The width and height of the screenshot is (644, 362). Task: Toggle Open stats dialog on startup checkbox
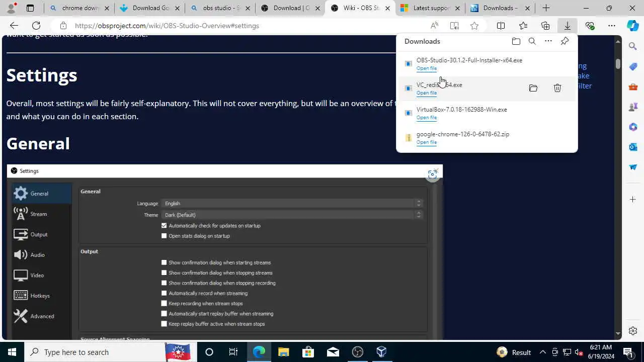point(164,236)
